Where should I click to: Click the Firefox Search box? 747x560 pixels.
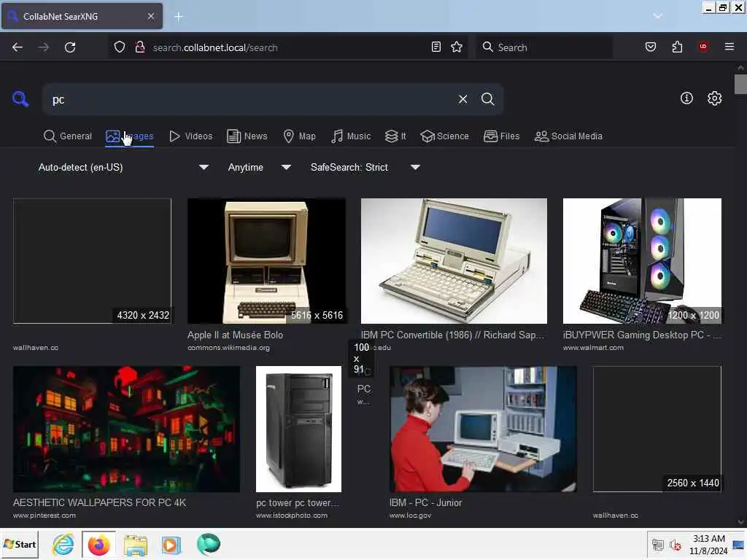(544, 47)
